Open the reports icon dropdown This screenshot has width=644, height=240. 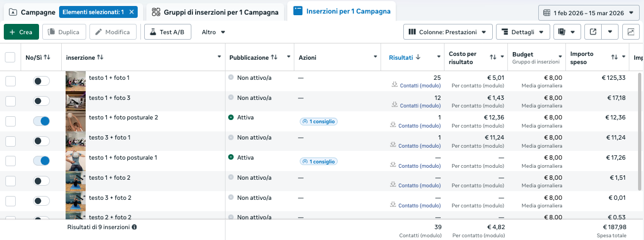(x=567, y=32)
